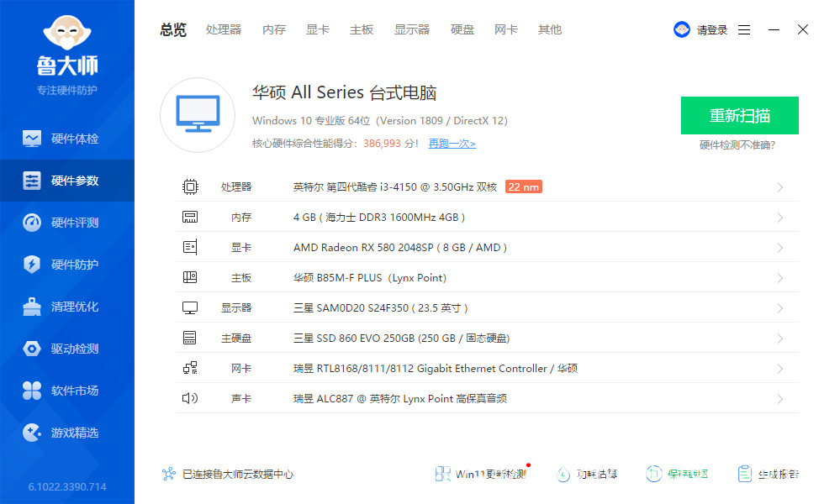Click the version number 6.1022.3390.714
The image size is (824, 504).
click(67, 486)
